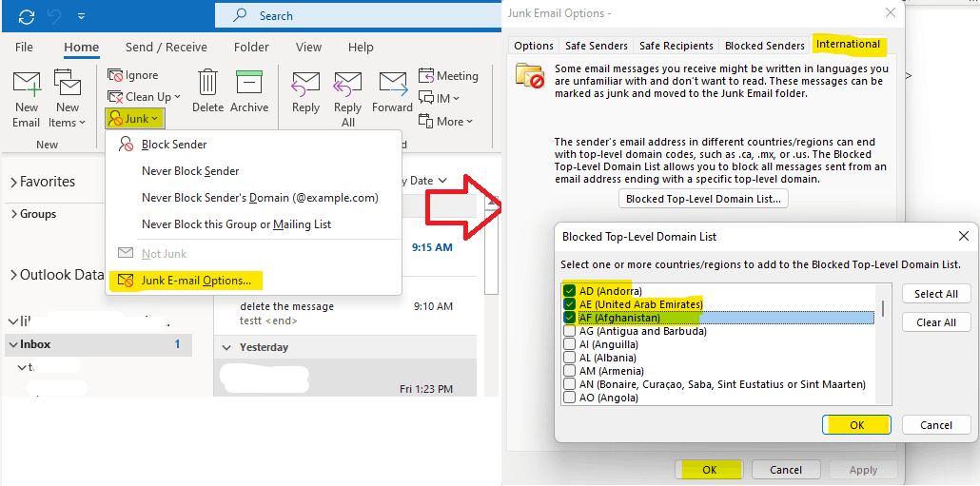Switch to the Send / Receive tab
Image resolution: width=980 pixels, height=486 pixels.
point(167,47)
